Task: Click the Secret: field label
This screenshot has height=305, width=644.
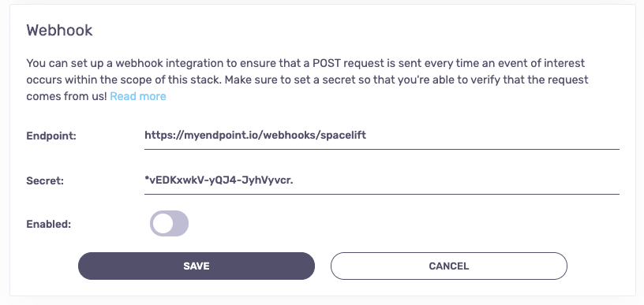Action: click(45, 180)
